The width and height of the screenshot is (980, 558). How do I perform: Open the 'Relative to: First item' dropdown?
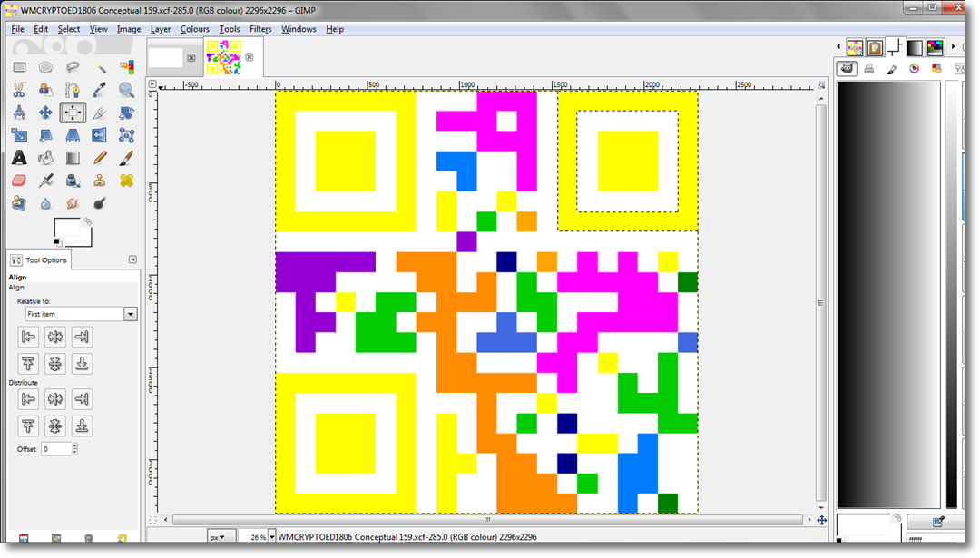pos(82,314)
